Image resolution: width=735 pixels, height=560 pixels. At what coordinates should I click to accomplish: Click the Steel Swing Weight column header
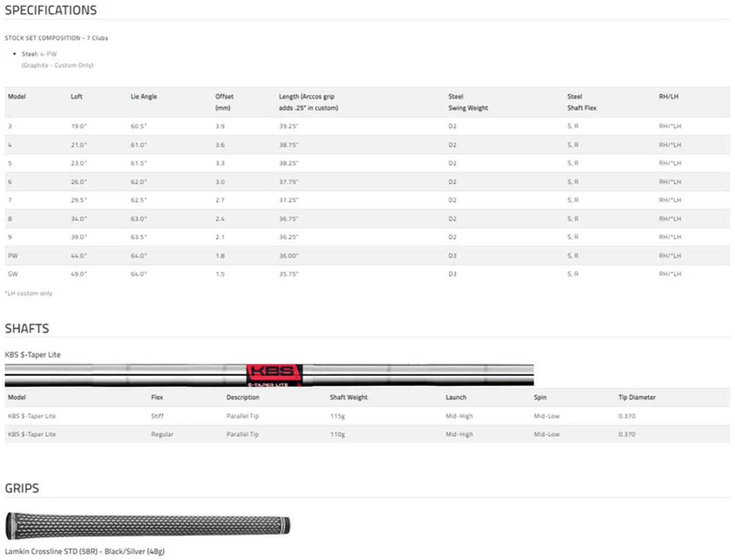point(467,102)
